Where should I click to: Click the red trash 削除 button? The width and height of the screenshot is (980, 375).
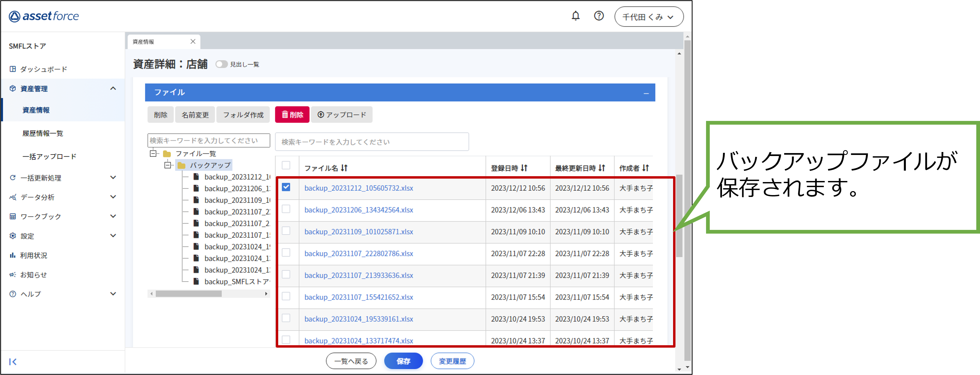click(x=292, y=115)
